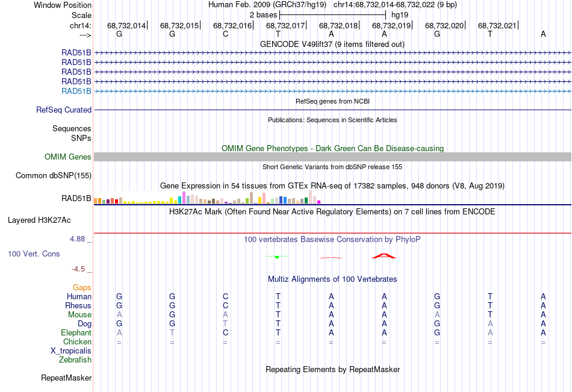
Task: Select the Rhesus alignment row label
Action: (x=78, y=306)
